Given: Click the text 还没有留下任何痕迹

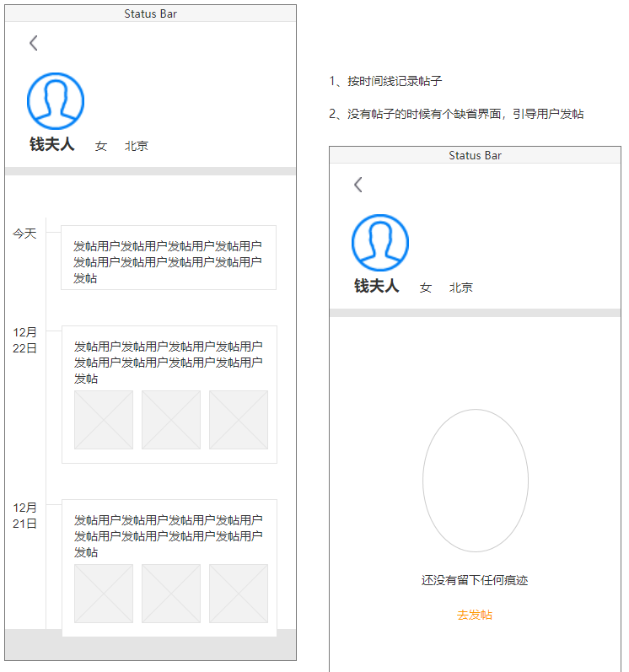Looking at the screenshot, I should 475,580.
